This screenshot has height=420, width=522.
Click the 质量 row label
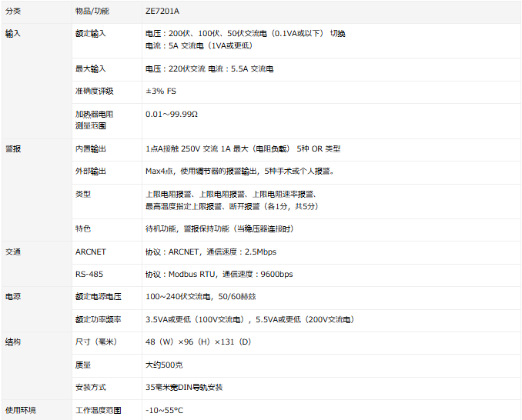(x=83, y=365)
